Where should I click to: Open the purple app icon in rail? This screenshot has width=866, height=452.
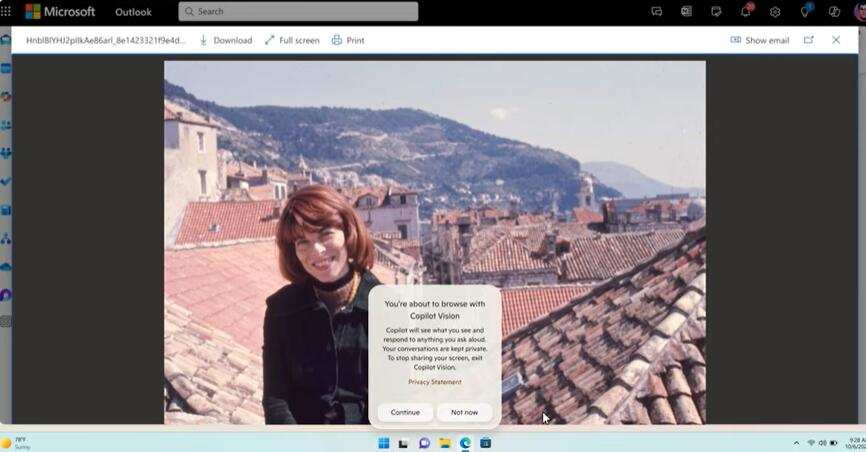6,295
